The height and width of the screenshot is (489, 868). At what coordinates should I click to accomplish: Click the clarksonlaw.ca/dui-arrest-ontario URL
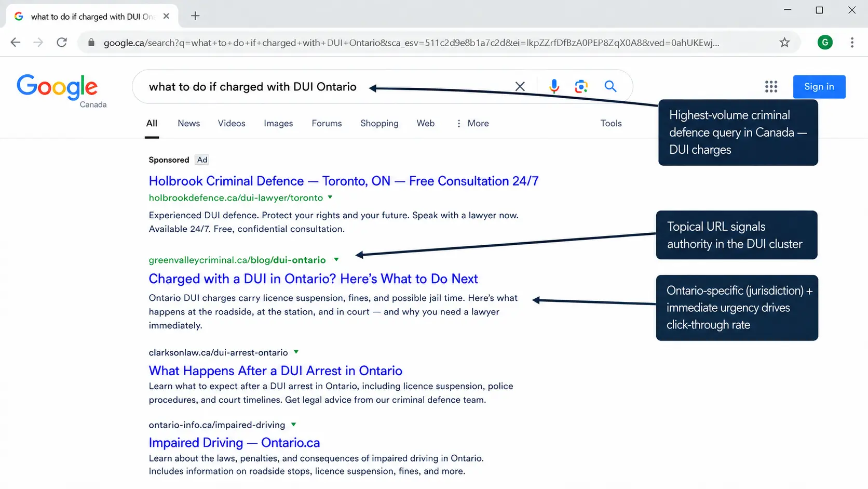tap(218, 353)
